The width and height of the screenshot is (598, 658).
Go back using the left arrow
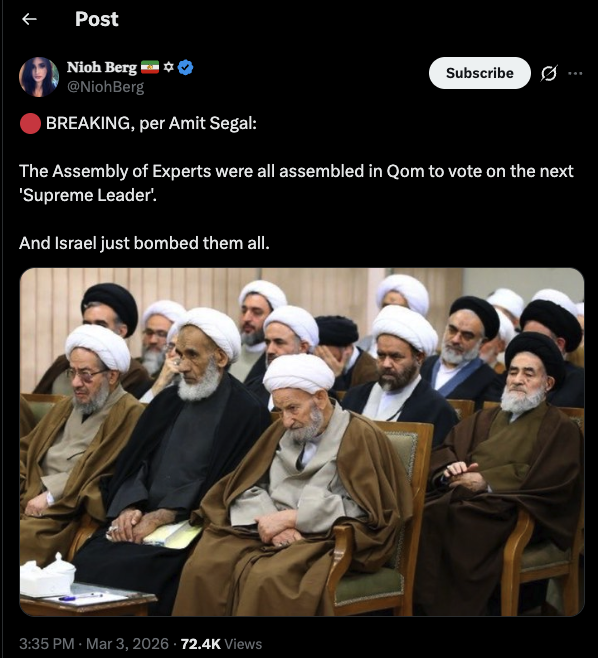click(x=29, y=19)
